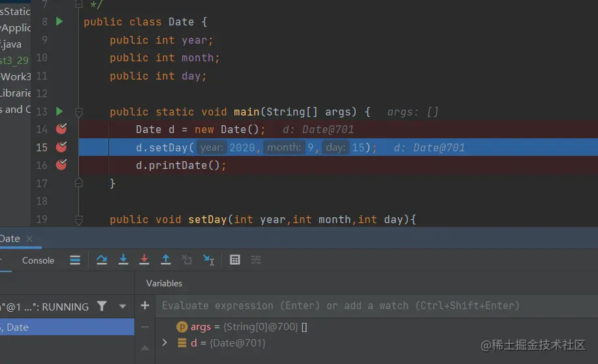Click the Step Into button

pos(123,260)
